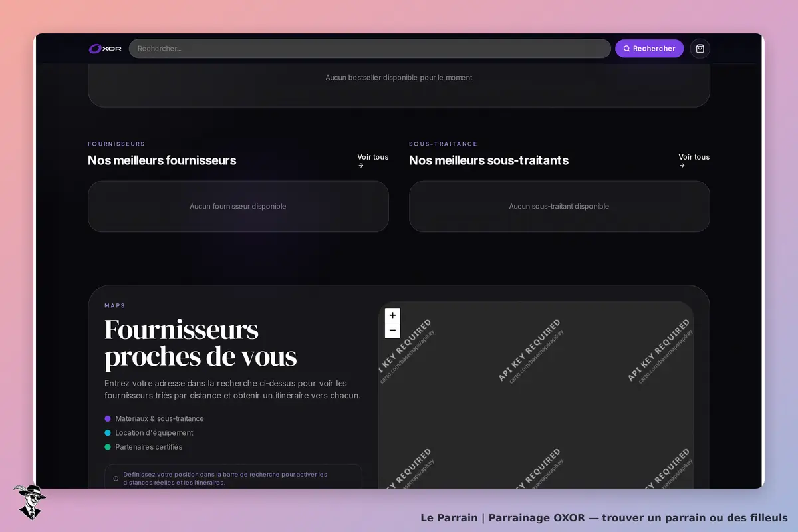Image resolution: width=798 pixels, height=532 pixels.
Task: Open Voir tous for sous-traitants
Action: (x=694, y=160)
